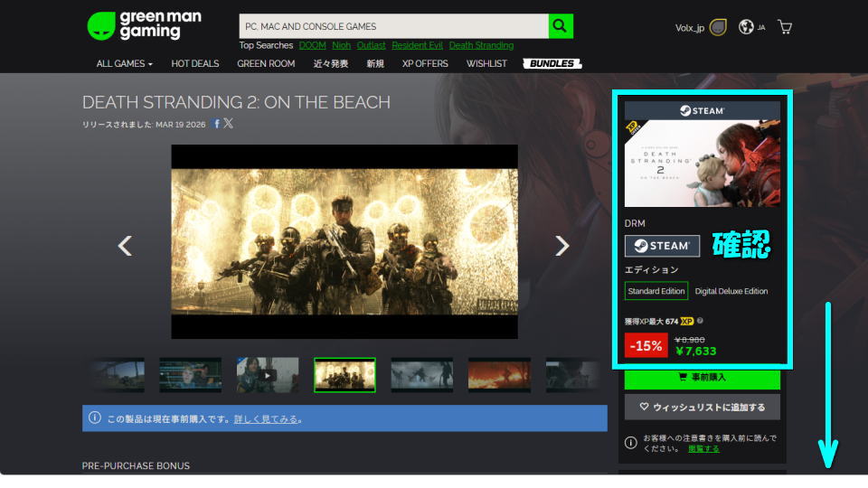Click inside the game search field

point(393,26)
